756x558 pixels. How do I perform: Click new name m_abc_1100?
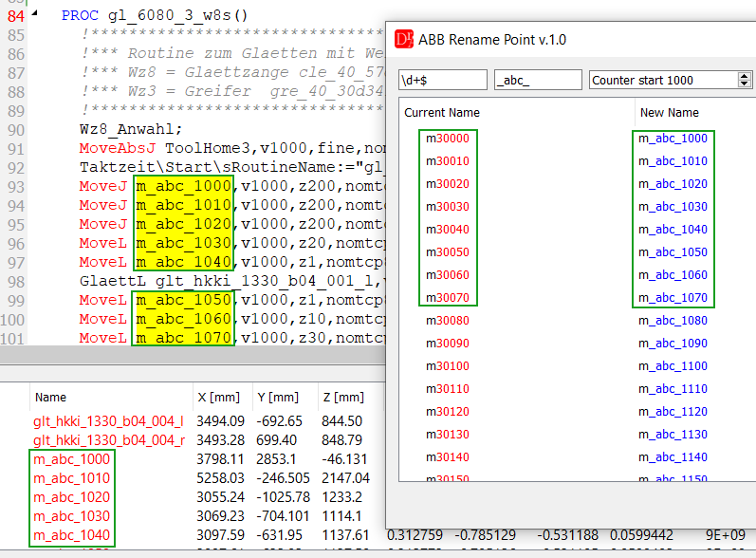coord(673,366)
